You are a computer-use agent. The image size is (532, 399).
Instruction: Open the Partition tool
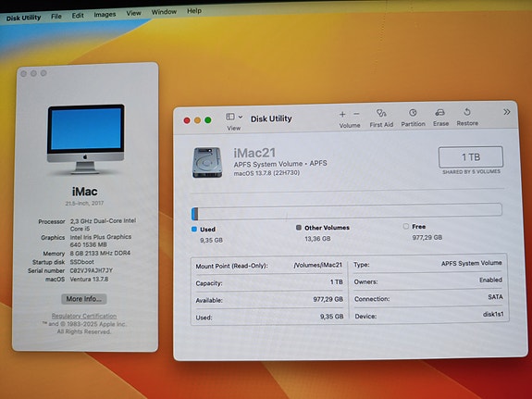tap(413, 113)
